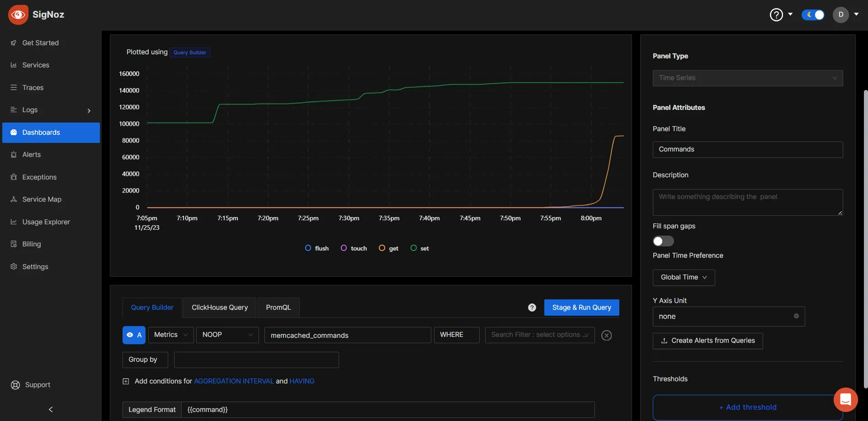Screen dimensions: 868x421
Task: Click the Traces list icon
Action: pyautogui.click(x=14, y=88)
